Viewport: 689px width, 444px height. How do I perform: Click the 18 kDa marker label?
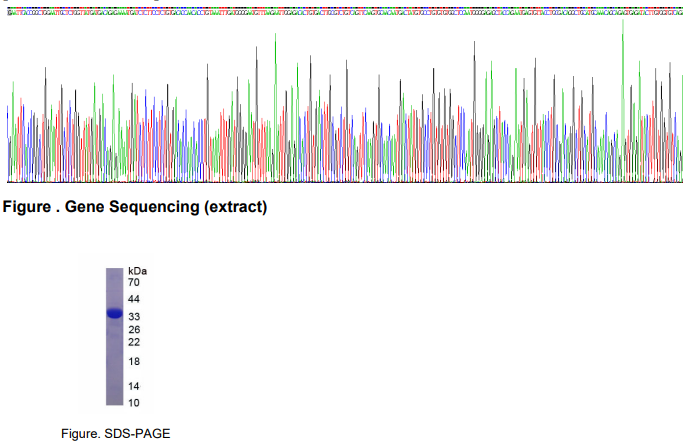point(134,361)
